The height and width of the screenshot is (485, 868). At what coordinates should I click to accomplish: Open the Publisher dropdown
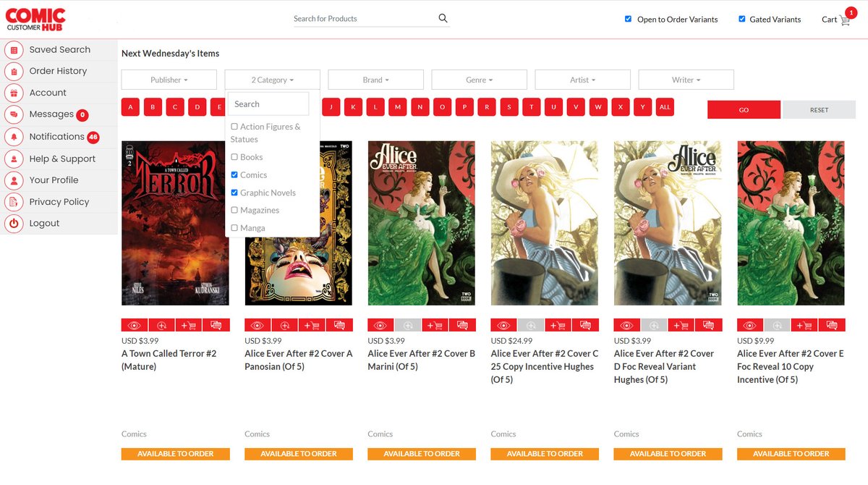(169, 79)
